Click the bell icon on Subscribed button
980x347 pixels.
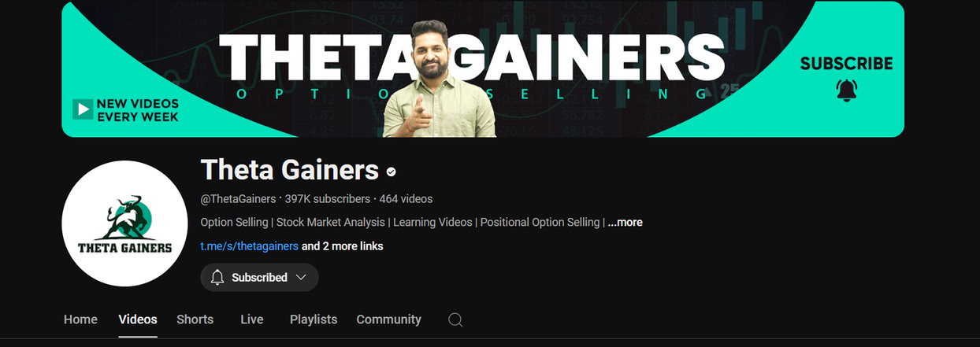[217, 277]
